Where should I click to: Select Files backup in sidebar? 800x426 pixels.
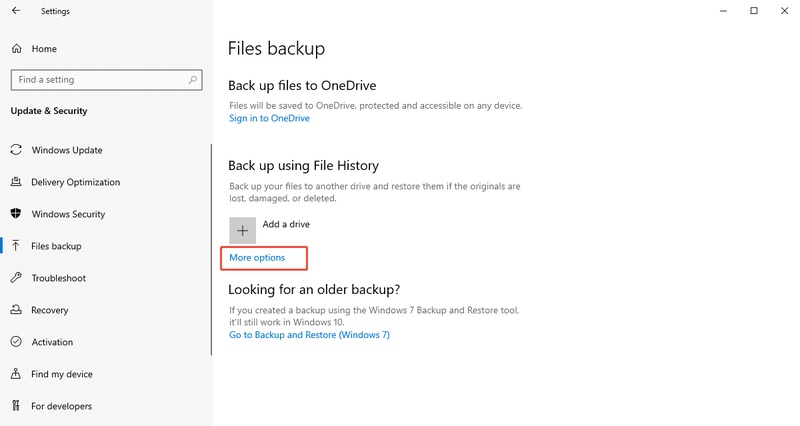tap(56, 246)
